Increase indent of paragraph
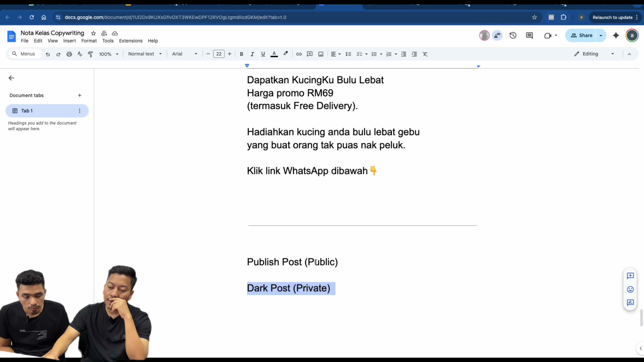This screenshot has width=644, height=362. click(x=414, y=54)
